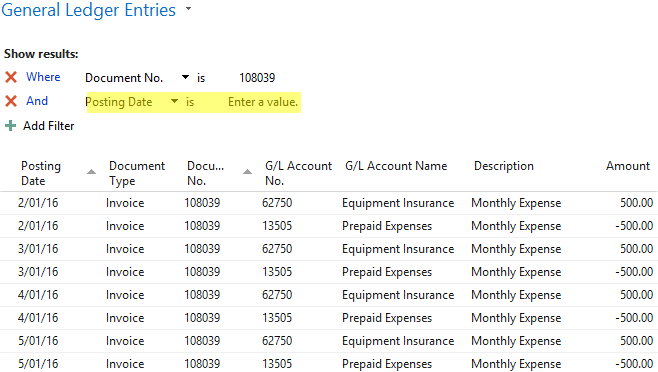Click the Amount column header

click(628, 166)
